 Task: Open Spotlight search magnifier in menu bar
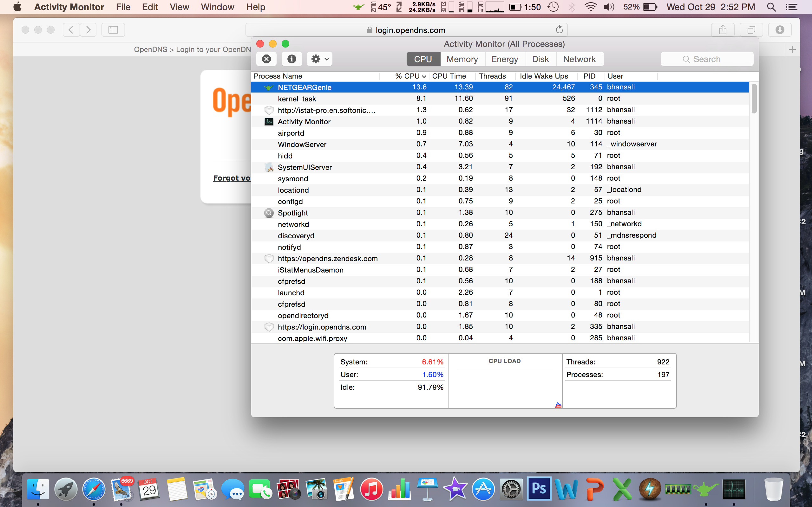click(x=771, y=7)
